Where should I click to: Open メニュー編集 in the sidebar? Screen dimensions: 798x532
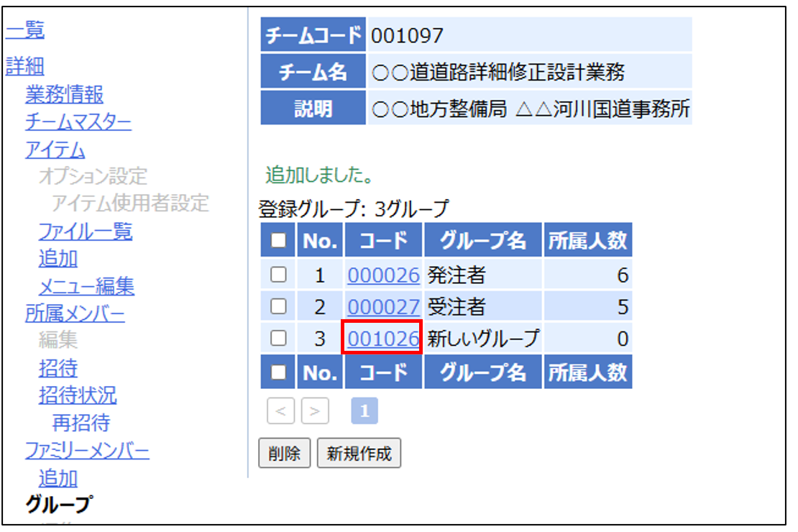tap(86, 286)
